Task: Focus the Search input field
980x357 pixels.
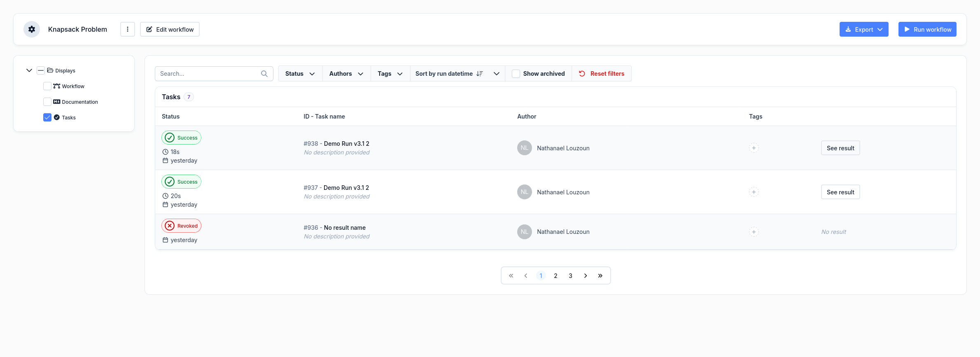Action: (208, 74)
